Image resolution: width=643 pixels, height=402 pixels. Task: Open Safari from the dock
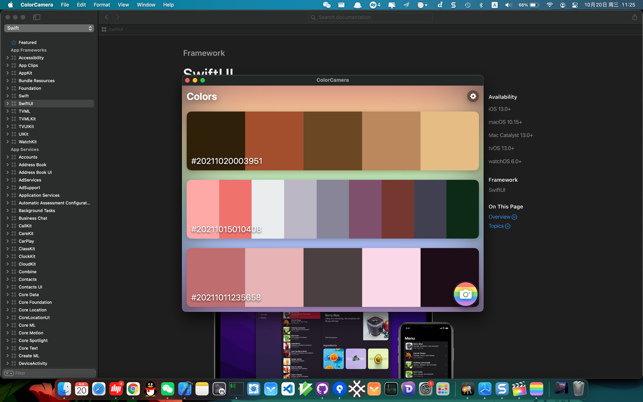pos(98,388)
